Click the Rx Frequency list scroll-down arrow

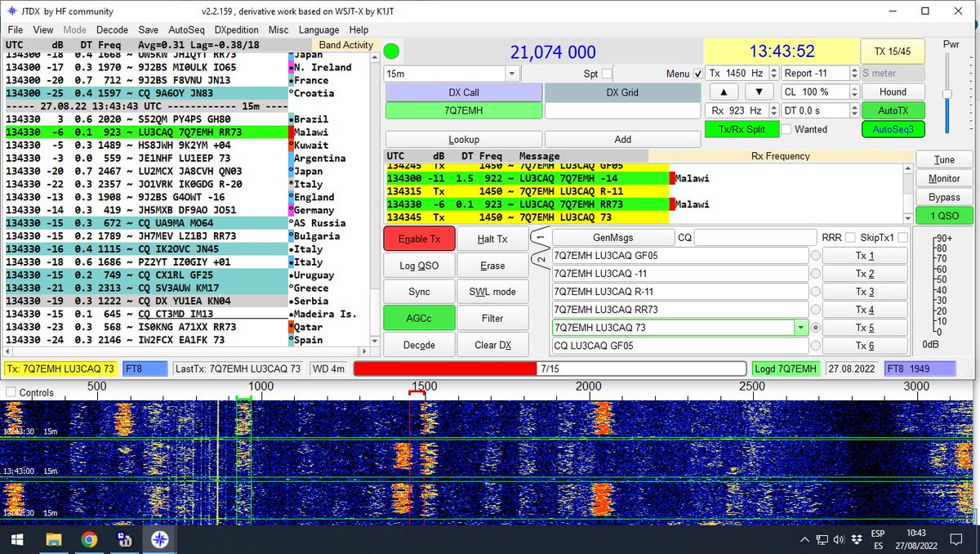[x=906, y=217]
